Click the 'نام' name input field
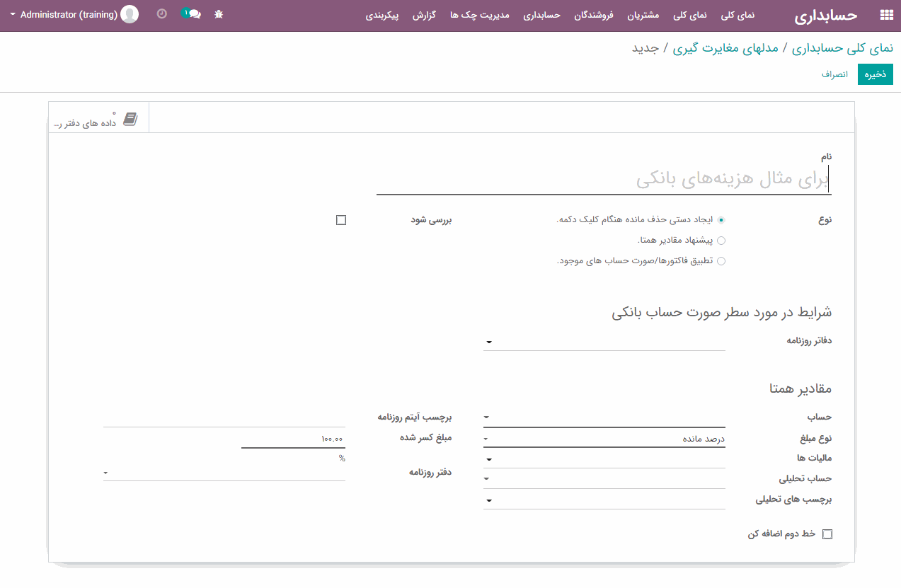 coord(603,180)
